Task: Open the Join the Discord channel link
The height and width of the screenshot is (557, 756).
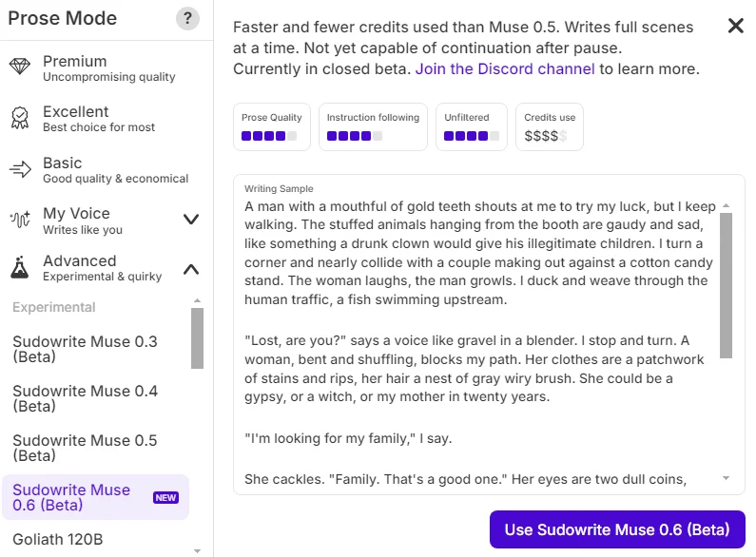Action: 505,69
